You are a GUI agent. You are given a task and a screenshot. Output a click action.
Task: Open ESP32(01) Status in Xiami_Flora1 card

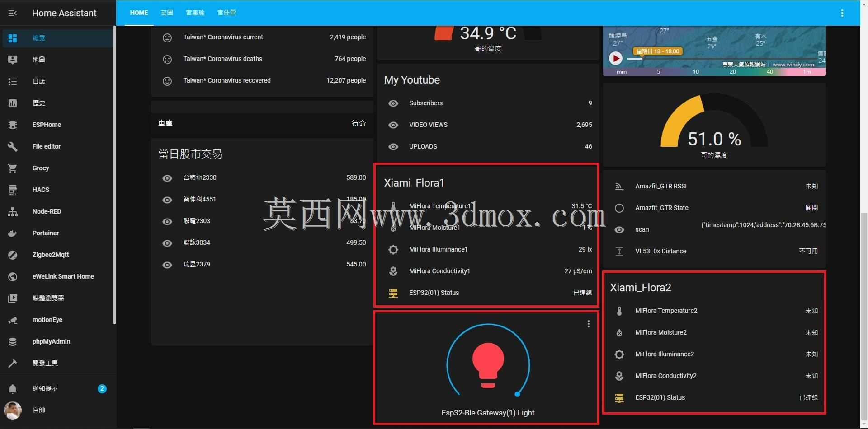[x=488, y=293]
